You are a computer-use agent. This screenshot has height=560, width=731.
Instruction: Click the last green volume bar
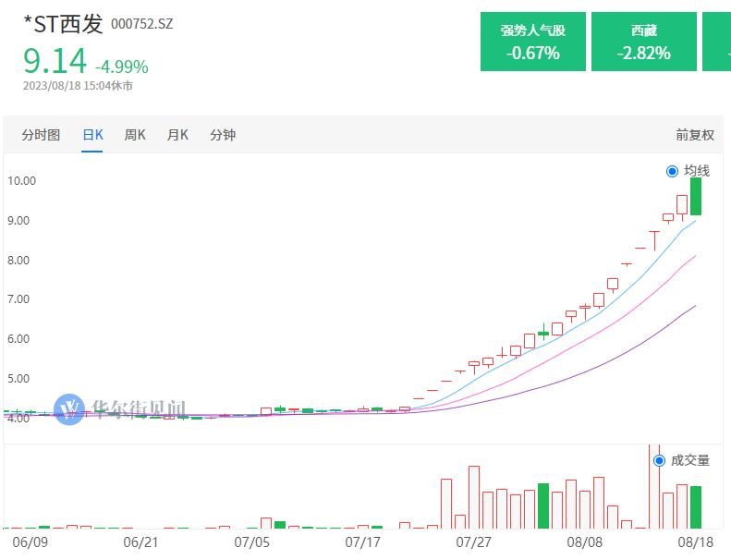(x=696, y=506)
